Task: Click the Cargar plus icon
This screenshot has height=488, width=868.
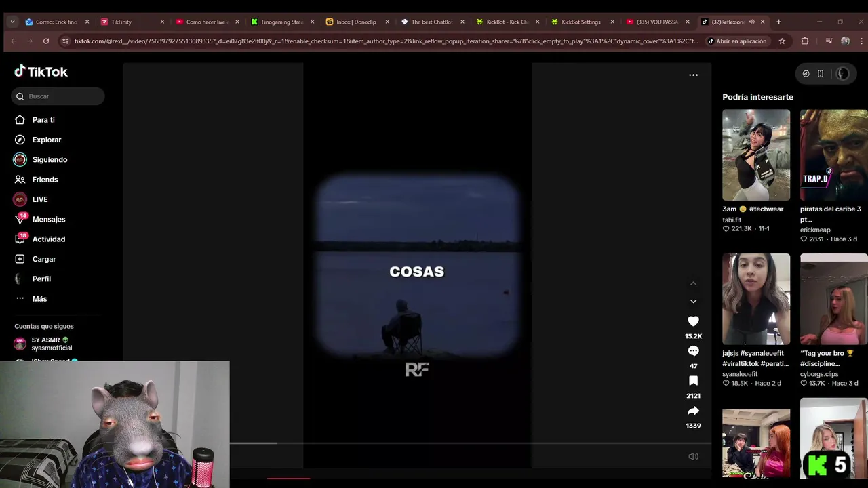Action: click(x=20, y=259)
